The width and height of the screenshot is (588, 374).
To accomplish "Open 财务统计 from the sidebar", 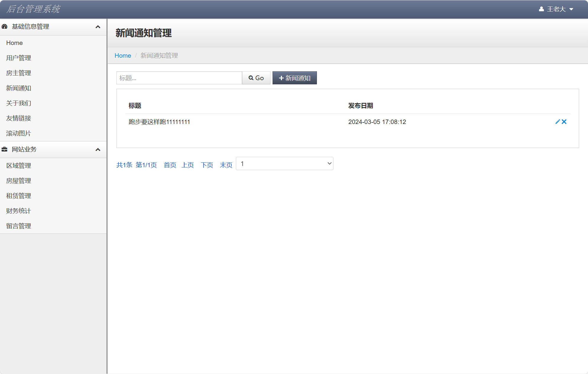I will pyautogui.click(x=18, y=211).
